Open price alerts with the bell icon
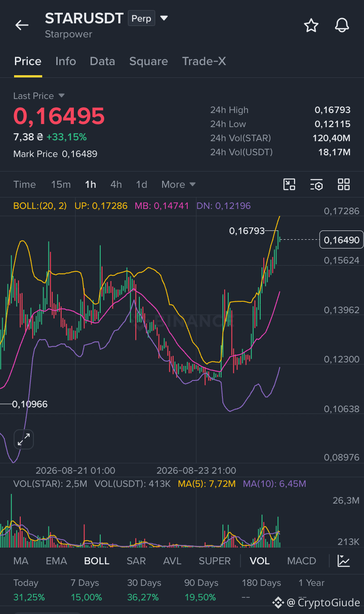Image resolution: width=364 pixels, height=614 pixels. click(342, 26)
